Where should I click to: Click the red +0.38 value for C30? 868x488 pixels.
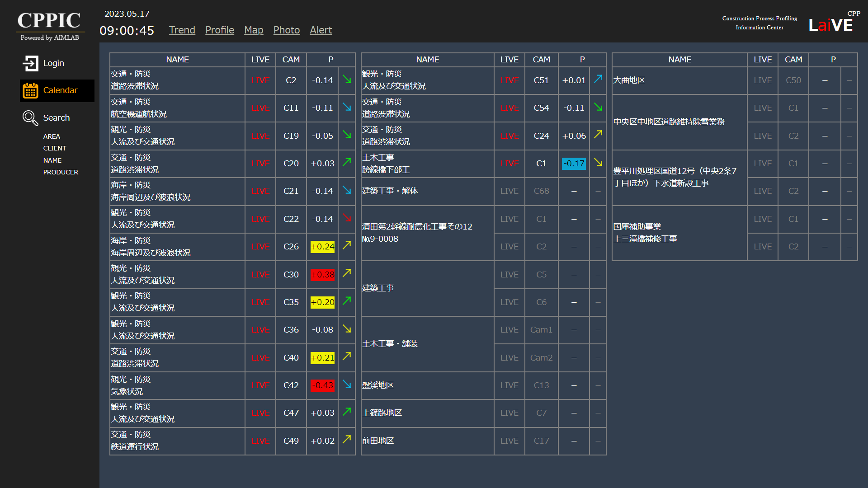(322, 275)
